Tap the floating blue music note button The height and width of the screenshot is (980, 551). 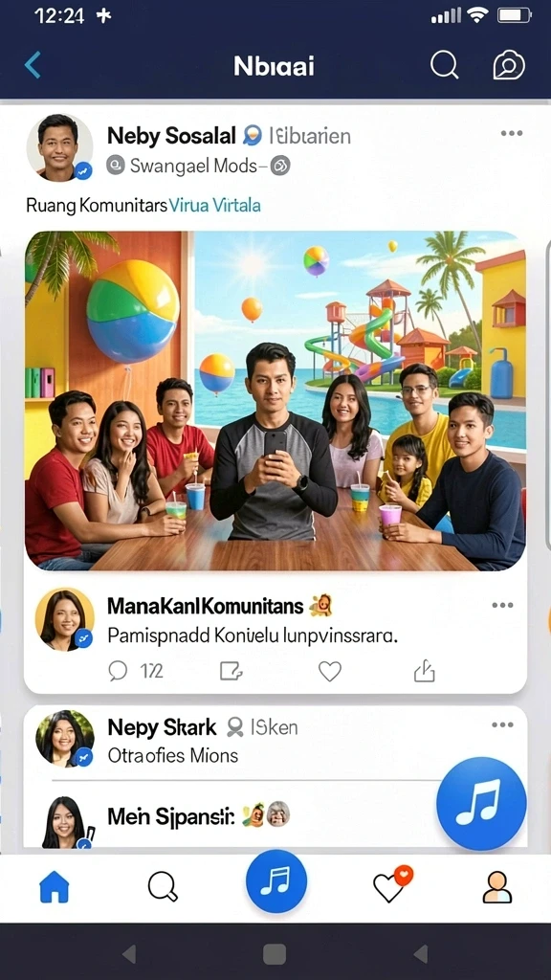[481, 803]
